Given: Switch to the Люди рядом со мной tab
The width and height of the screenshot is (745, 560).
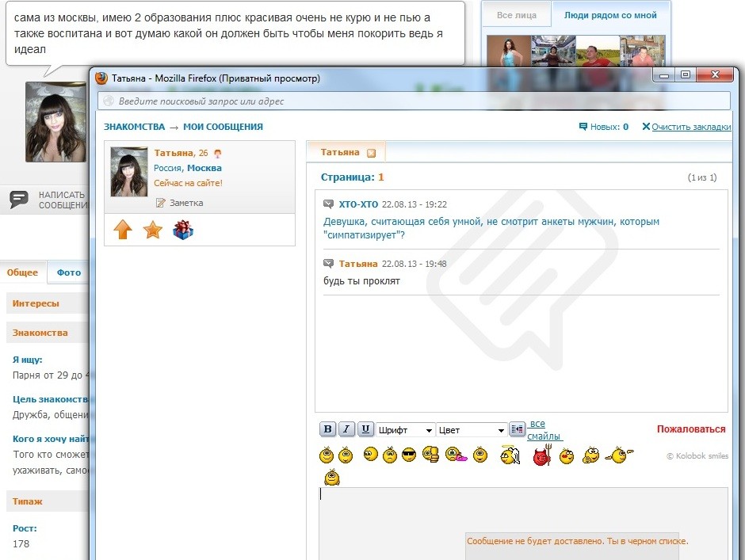Looking at the screenshot, I should coord(609,15).
